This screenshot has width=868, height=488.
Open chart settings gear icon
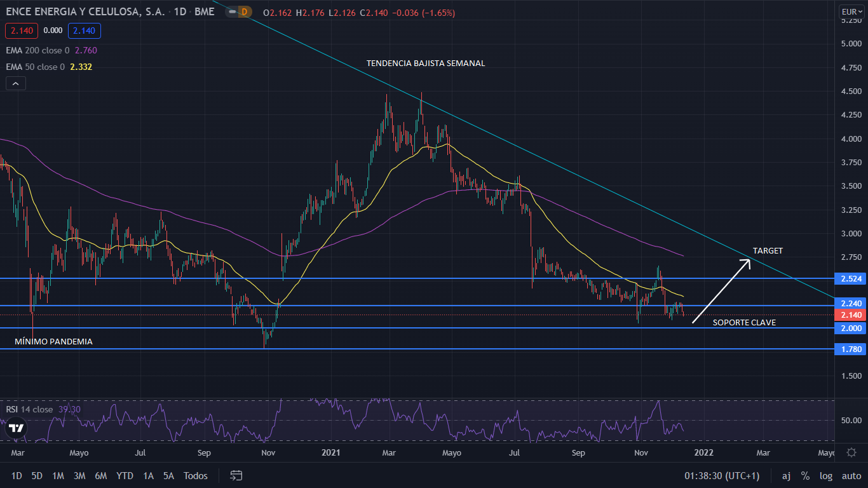[851, 452]
